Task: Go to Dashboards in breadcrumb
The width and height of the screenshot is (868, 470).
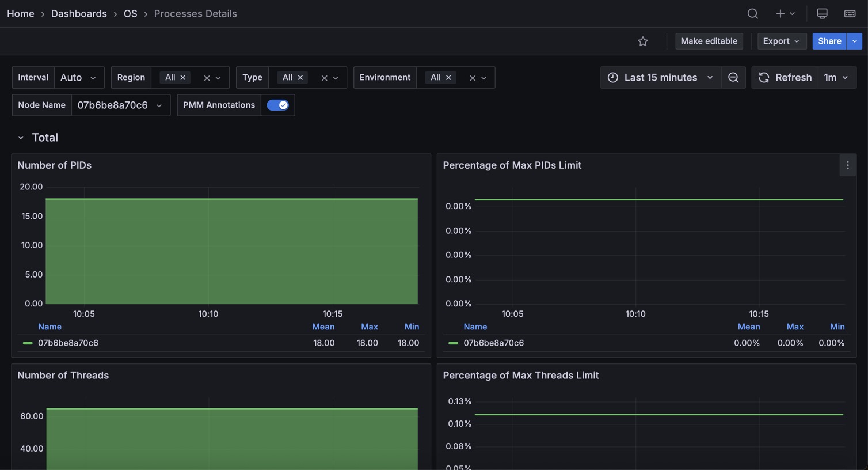Action: (x=79, y=13)
